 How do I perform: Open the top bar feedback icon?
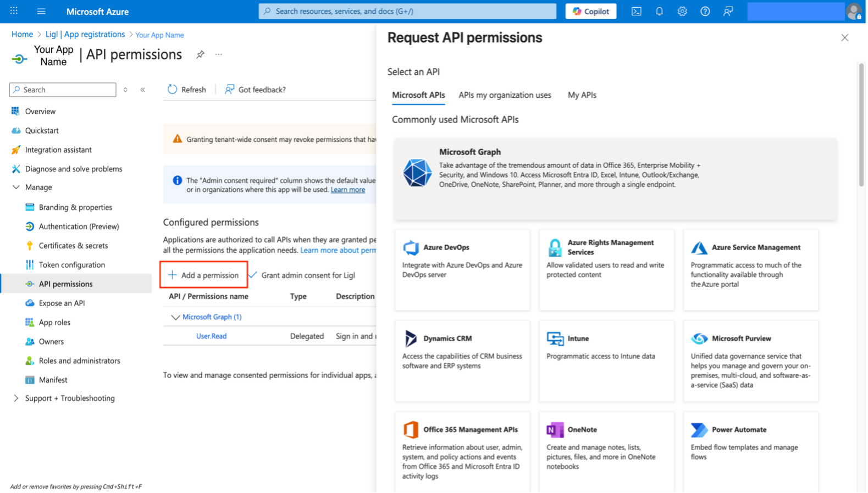(x=728, y=11)
